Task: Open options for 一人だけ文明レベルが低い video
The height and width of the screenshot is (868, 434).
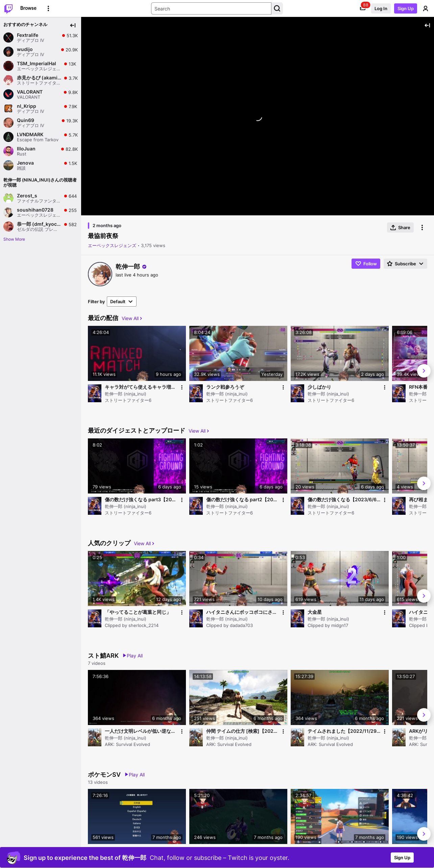Action: point(182,731)
